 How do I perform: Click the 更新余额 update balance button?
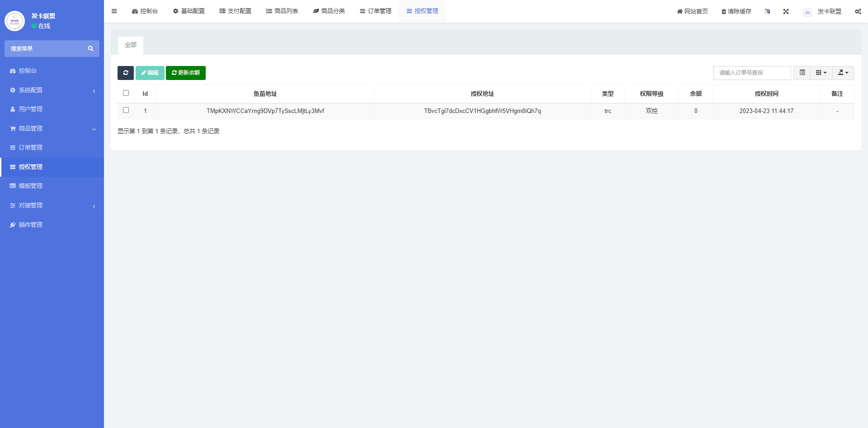[x=186, y=73]
